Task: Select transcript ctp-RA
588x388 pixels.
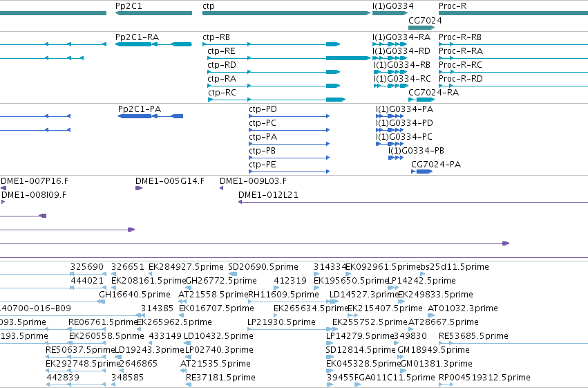Action: point(222,79)
